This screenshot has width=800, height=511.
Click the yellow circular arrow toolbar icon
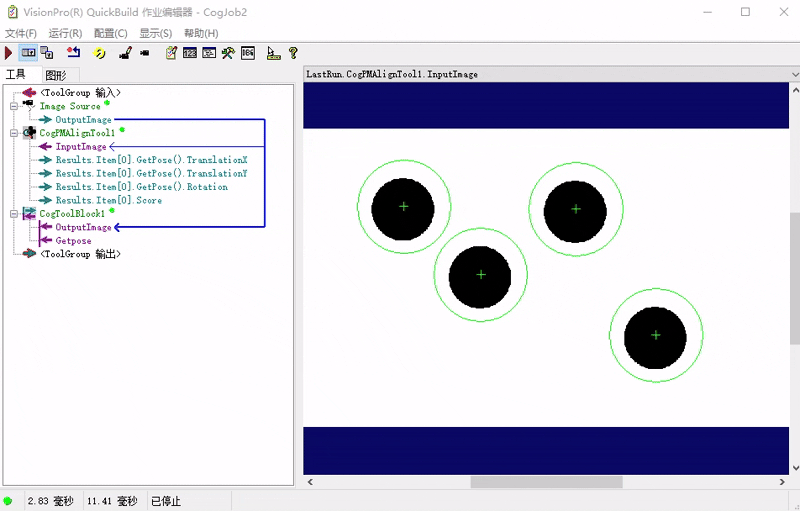[100, 53]
